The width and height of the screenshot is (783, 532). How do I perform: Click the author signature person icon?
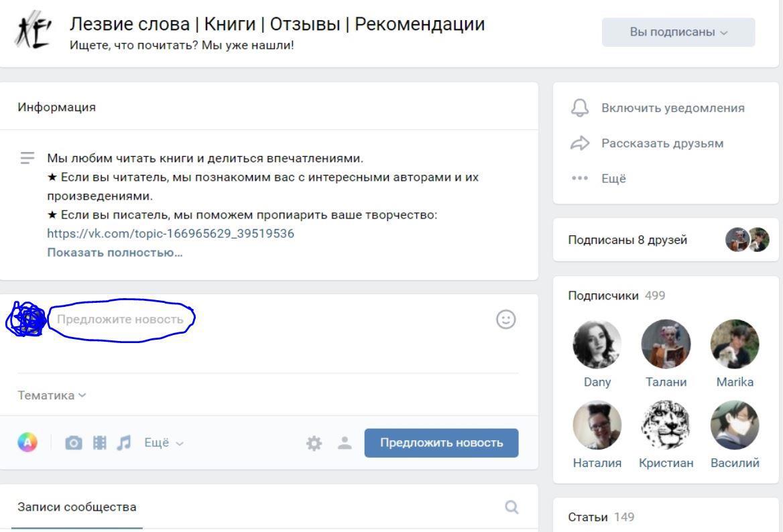(344, 443)
